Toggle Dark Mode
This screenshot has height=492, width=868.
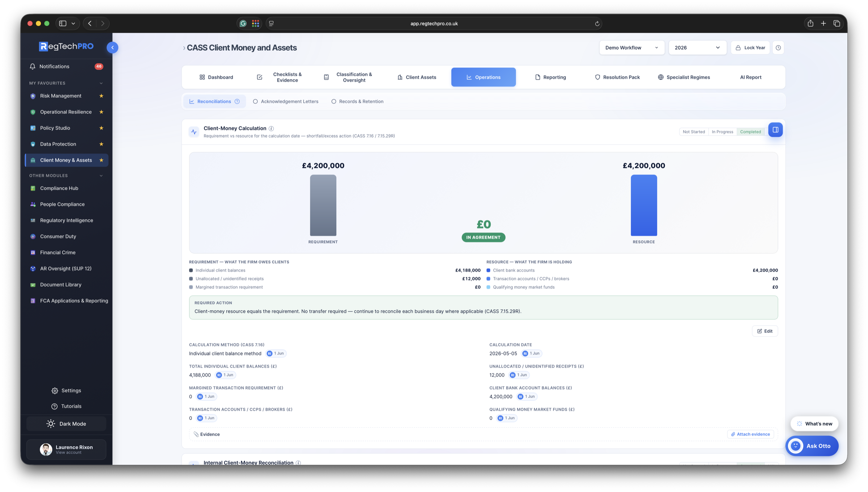(66, 424)
